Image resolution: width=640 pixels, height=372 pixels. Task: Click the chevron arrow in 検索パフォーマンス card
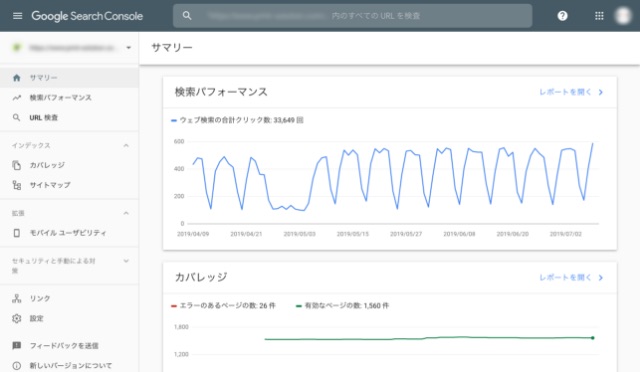click(x=601, y=92)
